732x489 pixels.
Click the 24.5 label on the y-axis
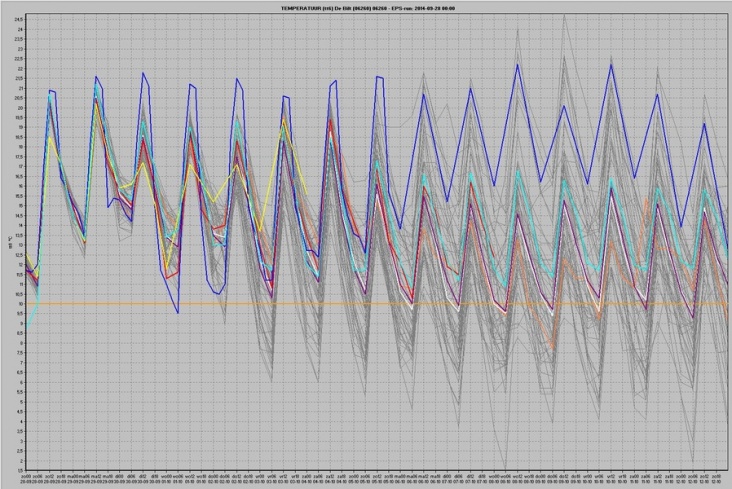(18, 18)
